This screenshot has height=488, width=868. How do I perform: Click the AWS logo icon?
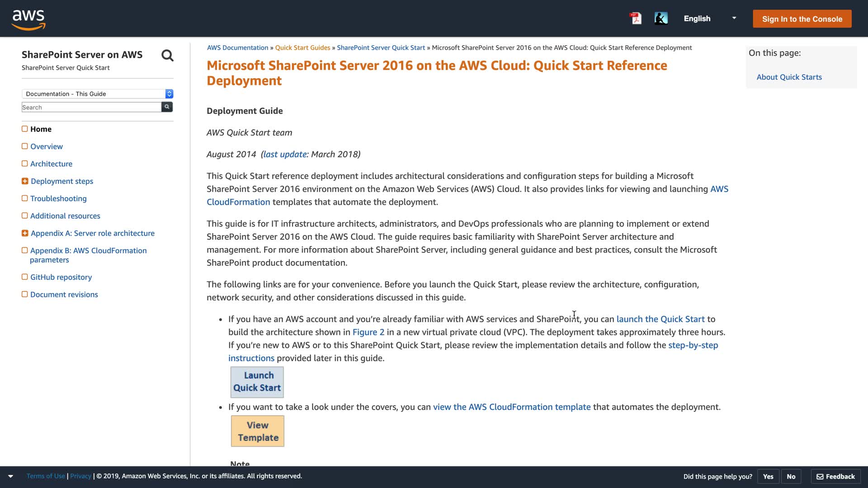28,19
